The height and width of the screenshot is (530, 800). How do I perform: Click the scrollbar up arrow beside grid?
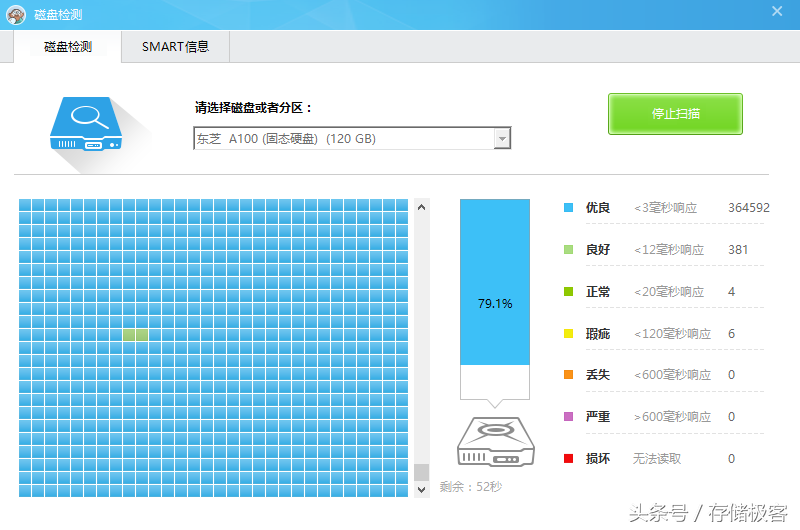421,207
